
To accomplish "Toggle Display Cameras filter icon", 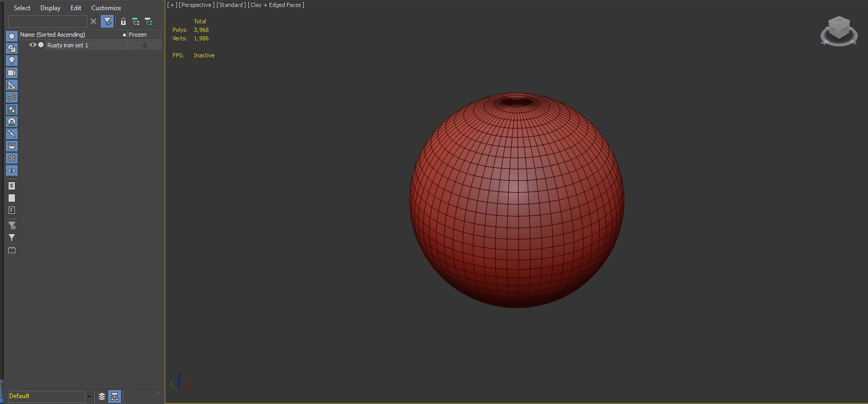I will click(x=12, y=73).
